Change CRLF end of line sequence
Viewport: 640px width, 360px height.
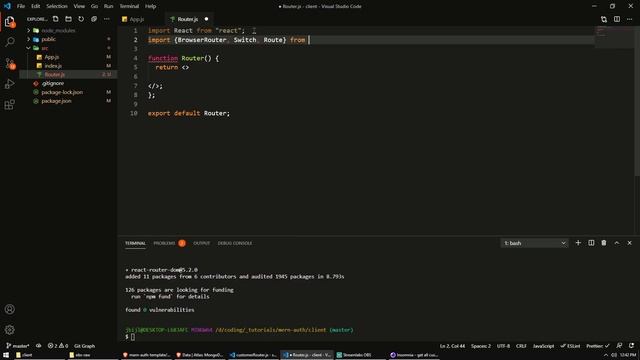tap(521, 346)
